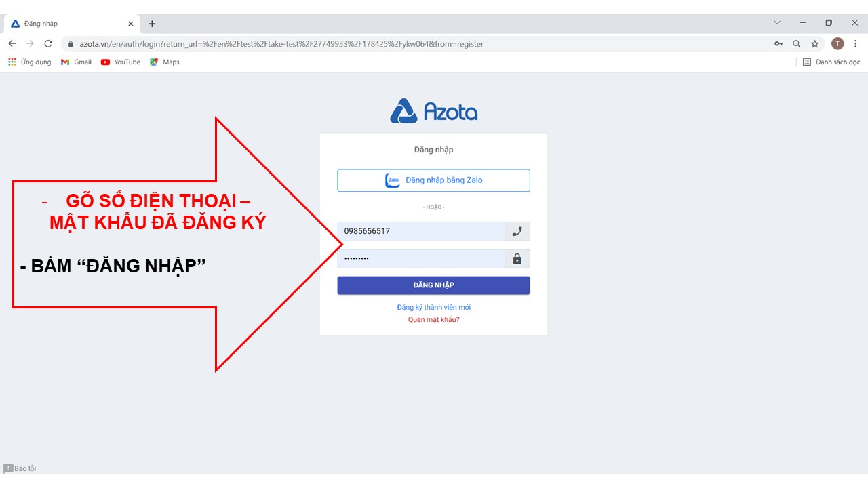Bookmark this page with star icon

[x=815, y=44]
